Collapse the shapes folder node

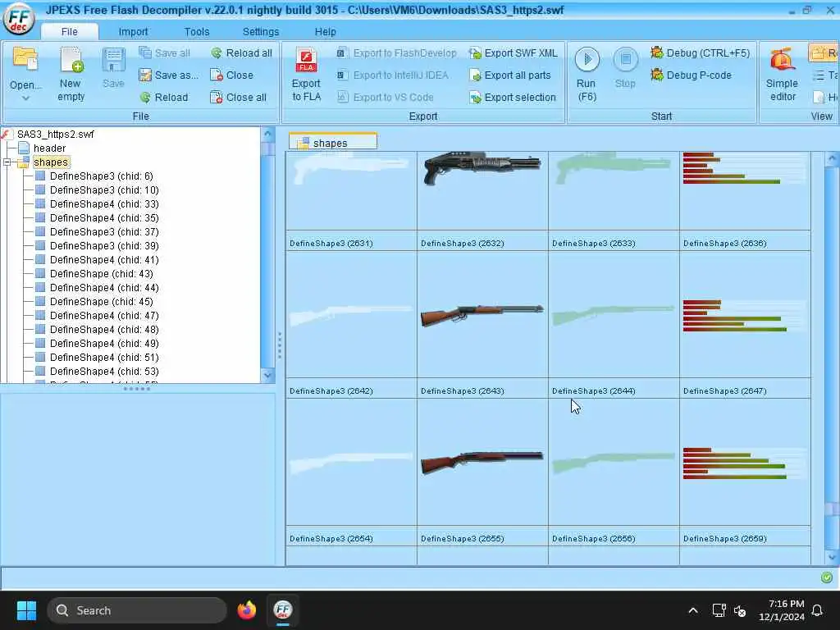pos(7,162)
